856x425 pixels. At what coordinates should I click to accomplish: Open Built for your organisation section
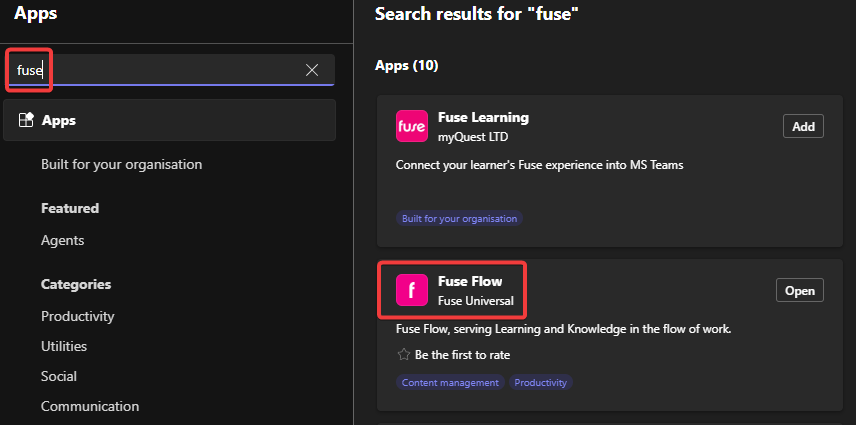point(121,164)
